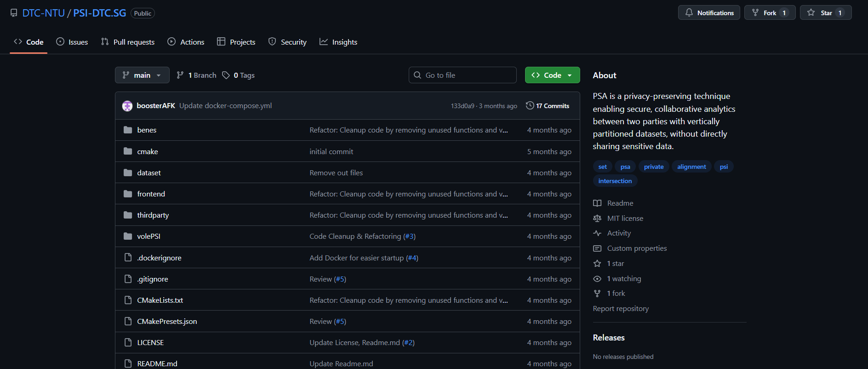Open the Pull requests tab
This screenshot has width=868, height=369.
[x=128, y=42]
